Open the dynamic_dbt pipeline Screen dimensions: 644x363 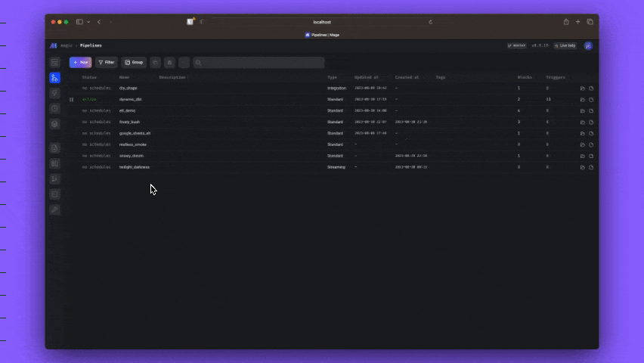130,100
